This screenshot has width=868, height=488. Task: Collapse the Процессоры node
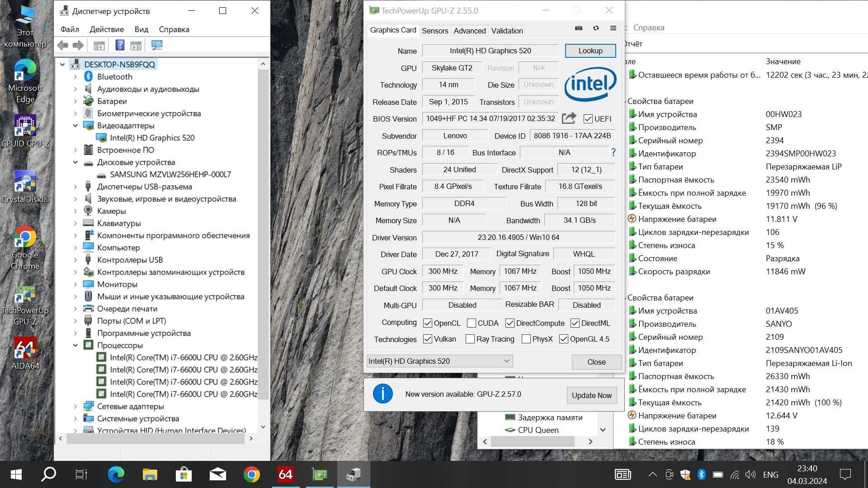[x=75, y=345]
